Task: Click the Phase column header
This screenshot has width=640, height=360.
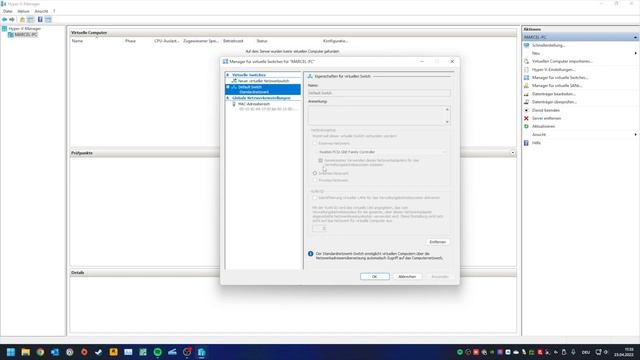Action: pyautogui.click(x=130, y=41)
